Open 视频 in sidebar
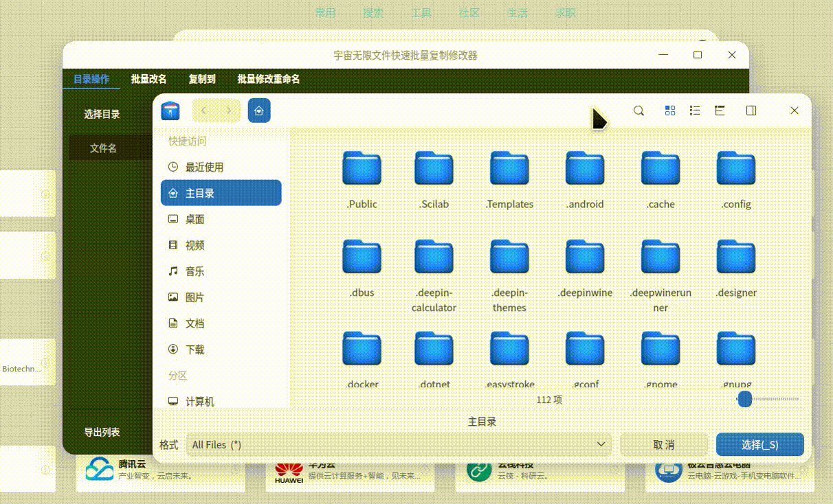 coord(221,245)
